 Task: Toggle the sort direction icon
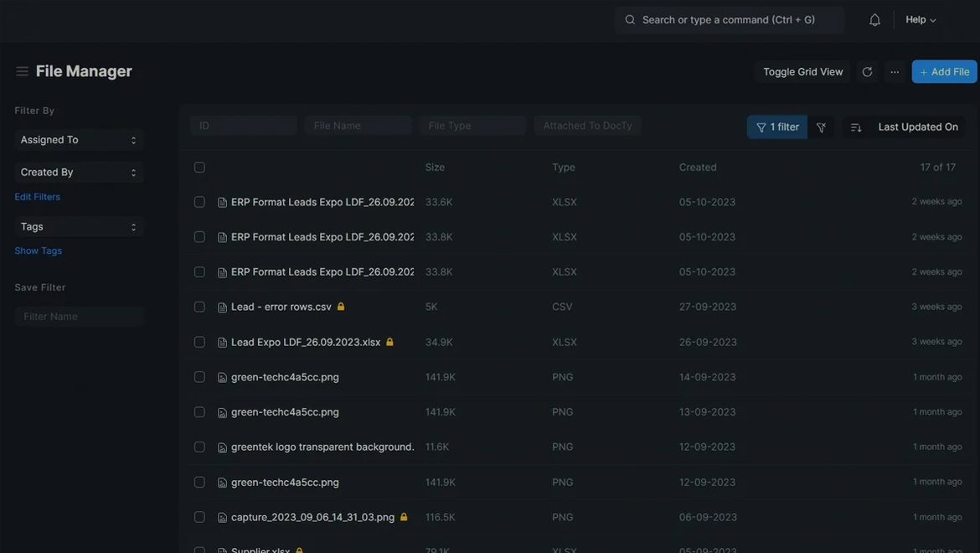click(x=855, y=127)
